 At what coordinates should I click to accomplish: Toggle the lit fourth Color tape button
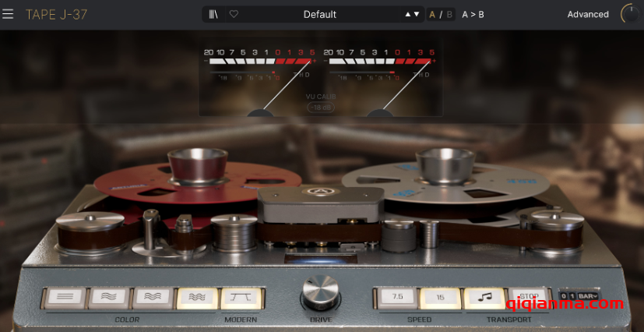(x=197, y=298)
